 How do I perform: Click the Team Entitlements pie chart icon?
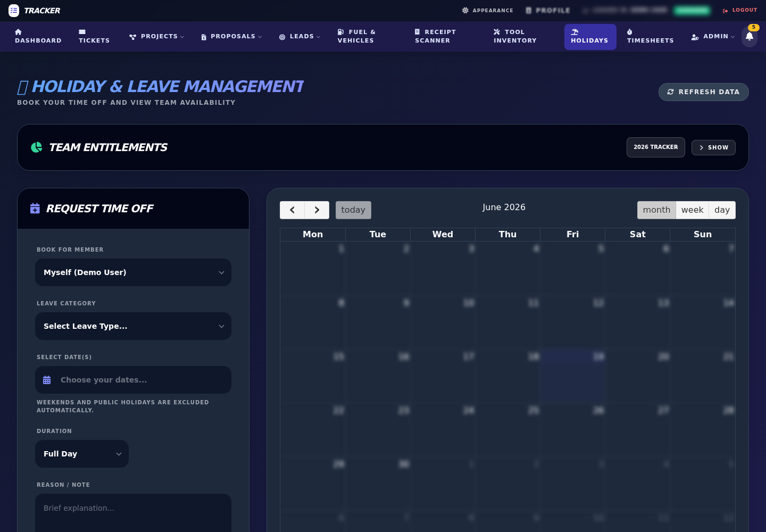click(x=37, y=147)
